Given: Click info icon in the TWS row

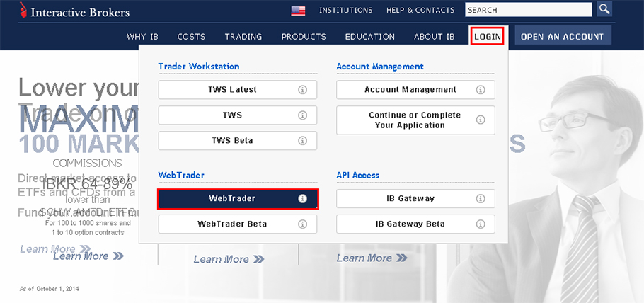Looking at the screenshot, I should [303, 115].
